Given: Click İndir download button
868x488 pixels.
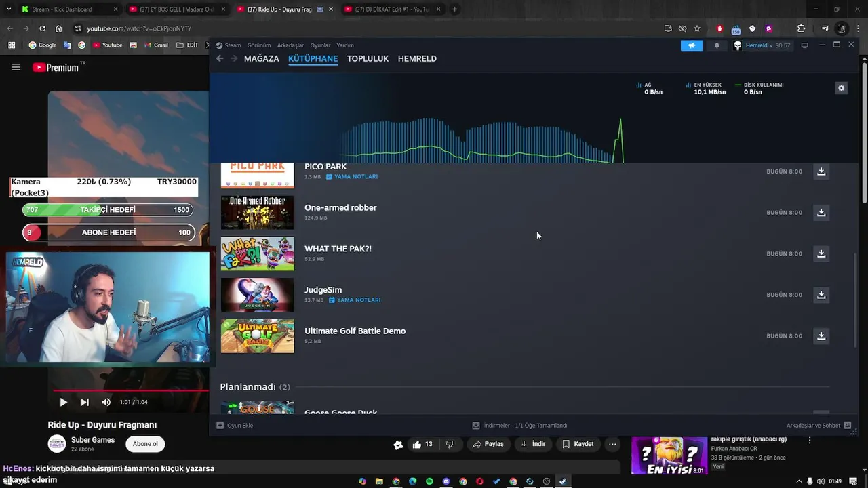Looking at the screenshot, I should 533,444.
